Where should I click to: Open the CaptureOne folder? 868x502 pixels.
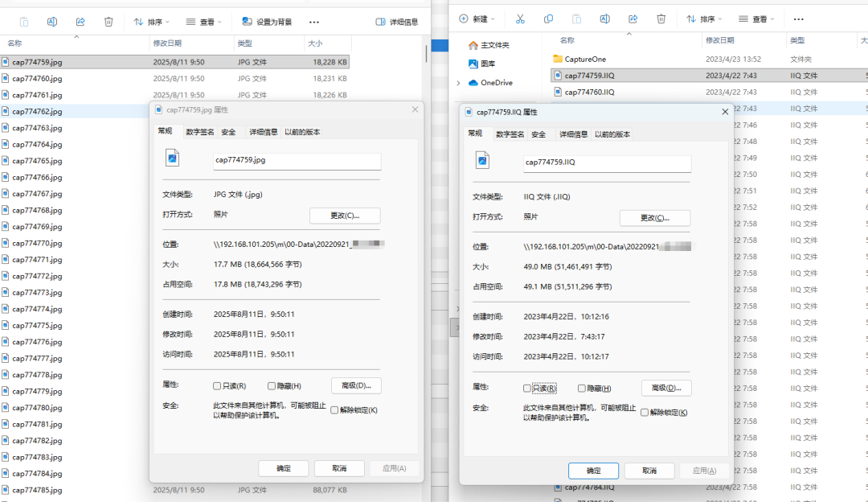(584, 59)
